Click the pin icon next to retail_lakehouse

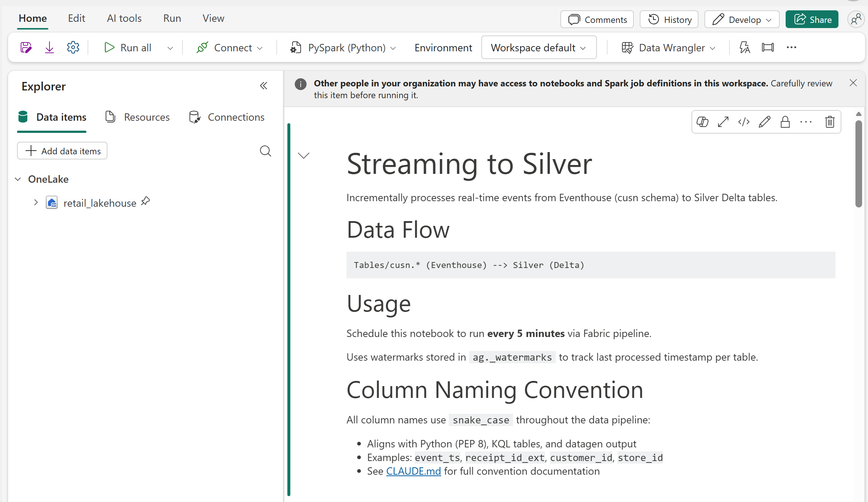coord(146,202)
